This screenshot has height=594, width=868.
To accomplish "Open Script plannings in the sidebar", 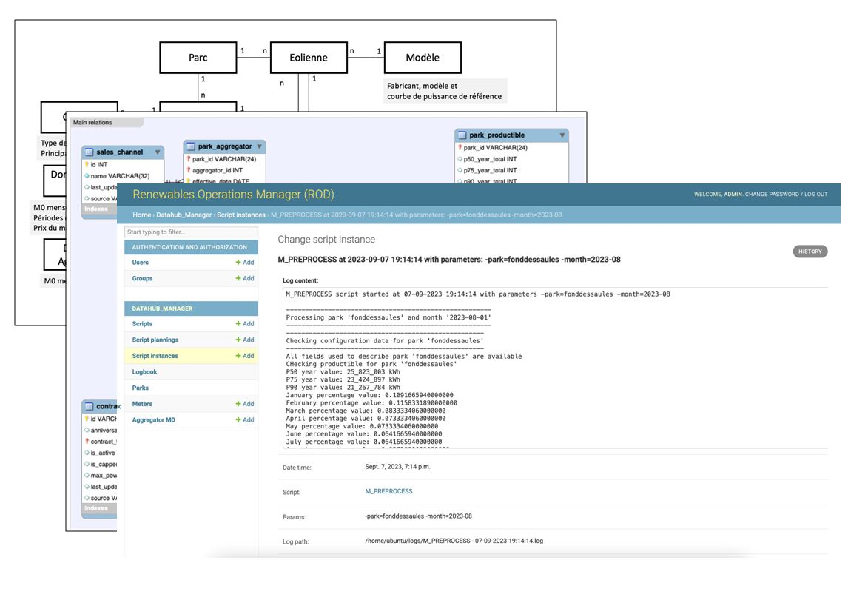I will point(155,340).
